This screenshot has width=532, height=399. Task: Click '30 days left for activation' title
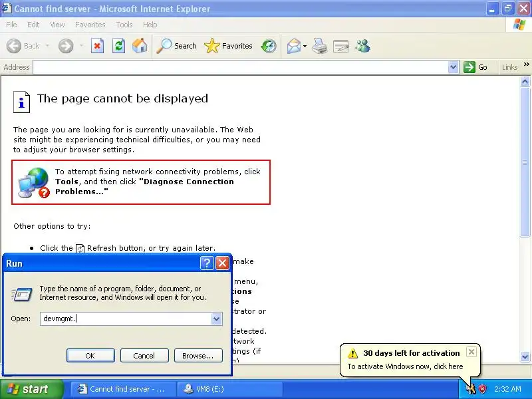pos(412,353)
